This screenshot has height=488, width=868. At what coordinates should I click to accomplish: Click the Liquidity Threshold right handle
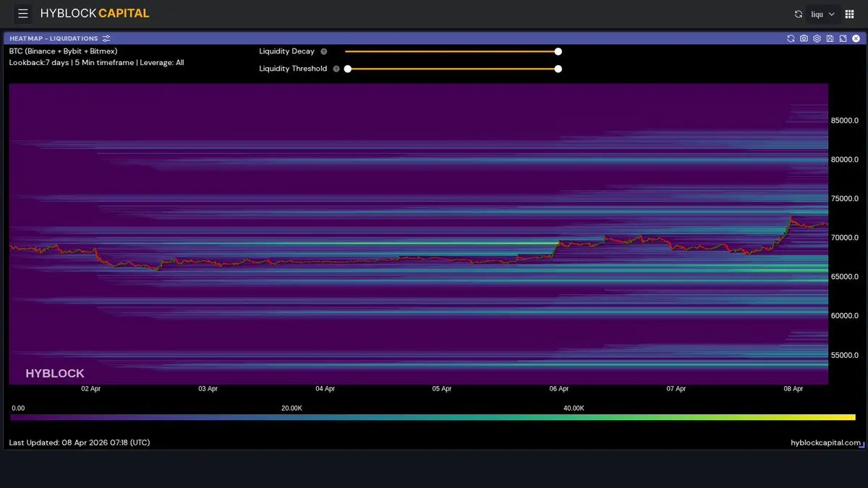point(558,69)
